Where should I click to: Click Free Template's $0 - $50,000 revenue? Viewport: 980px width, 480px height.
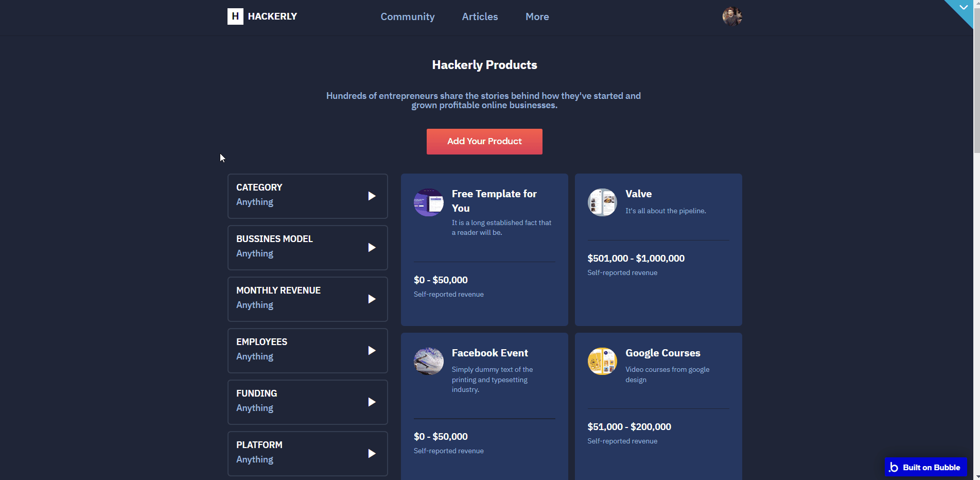pyautogui.click(x=441, y=280)
